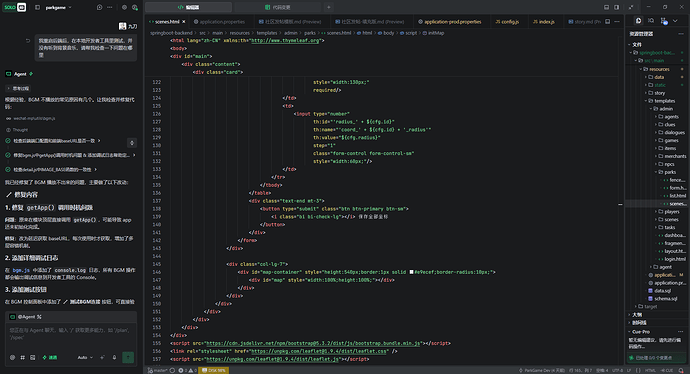Image resolution: width=690 pixels, height=374 pixels.
Task: Toggle the SOLO mode switch
Action: tap(15, 7)
